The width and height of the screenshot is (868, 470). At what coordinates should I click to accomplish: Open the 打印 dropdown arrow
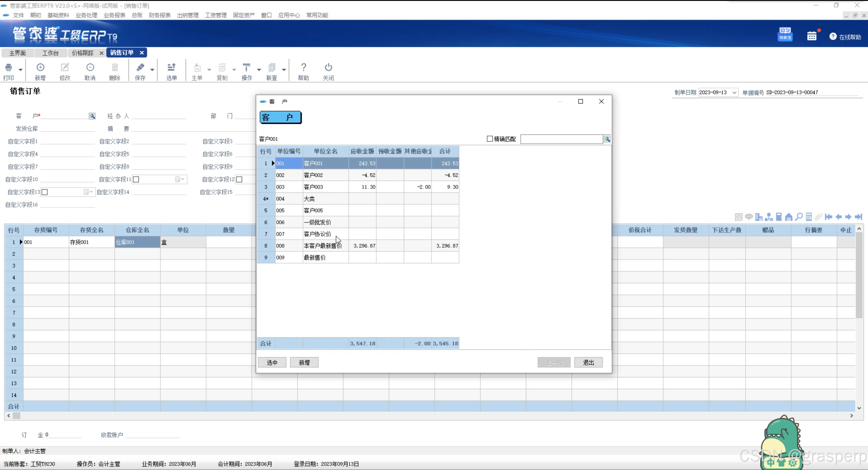pyautogui.click(x=21, y=70)
